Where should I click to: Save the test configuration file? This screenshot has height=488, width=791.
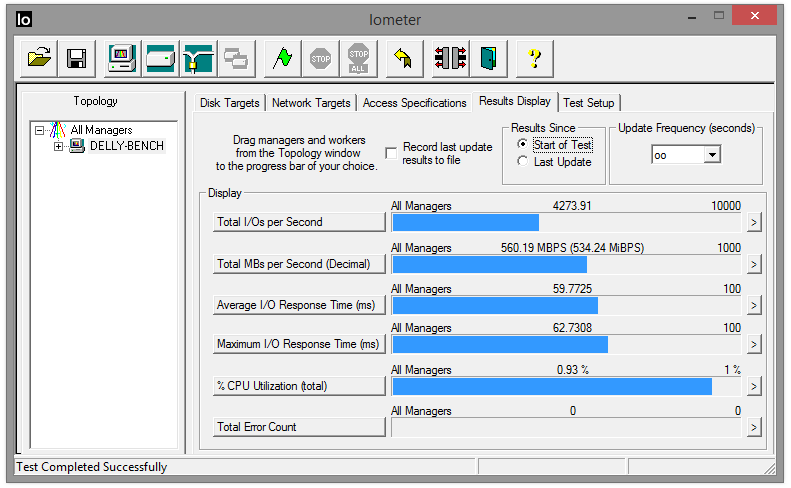(x=77, y=59)
